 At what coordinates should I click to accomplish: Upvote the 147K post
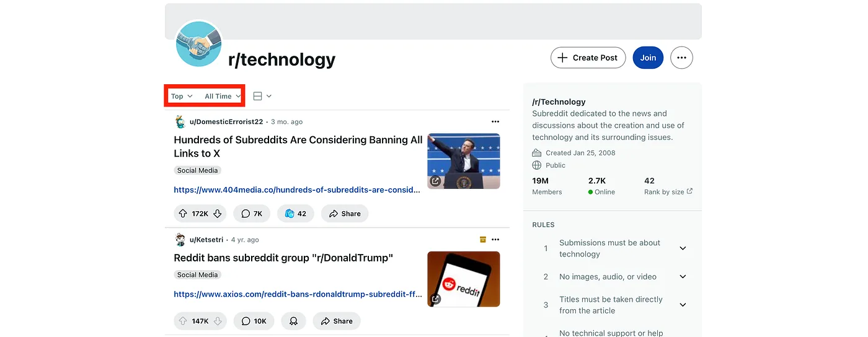pos(183,321)
